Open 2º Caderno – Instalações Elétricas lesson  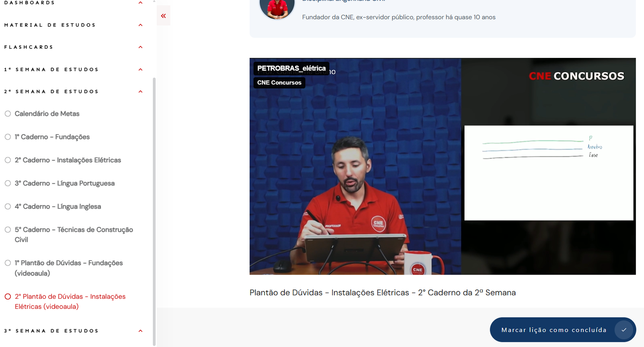(68, 160)
